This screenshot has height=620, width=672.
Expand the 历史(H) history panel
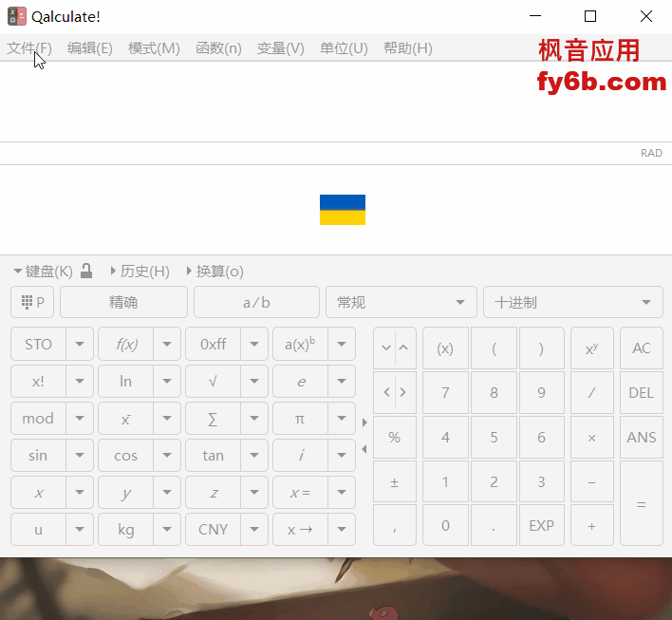point(140,271)
